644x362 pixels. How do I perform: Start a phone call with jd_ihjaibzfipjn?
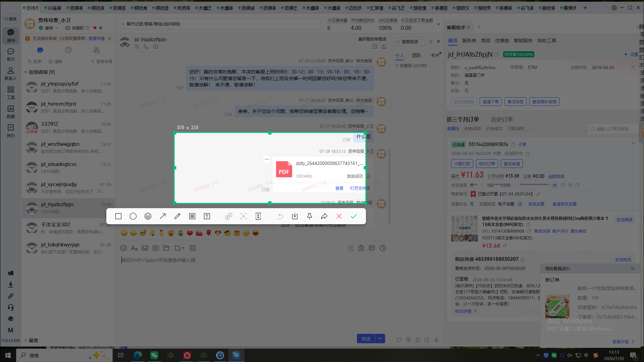pos(146,47)
